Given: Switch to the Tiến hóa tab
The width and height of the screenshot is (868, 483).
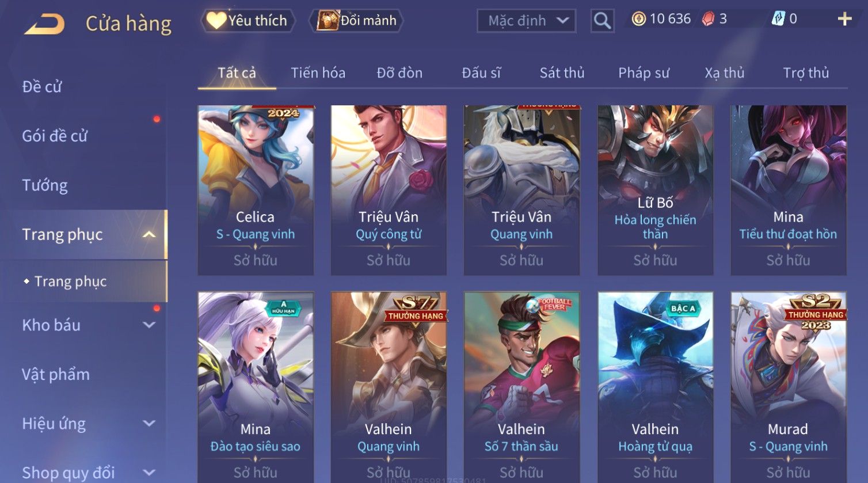Looking at the screenshot, I should tap(318, 73).
